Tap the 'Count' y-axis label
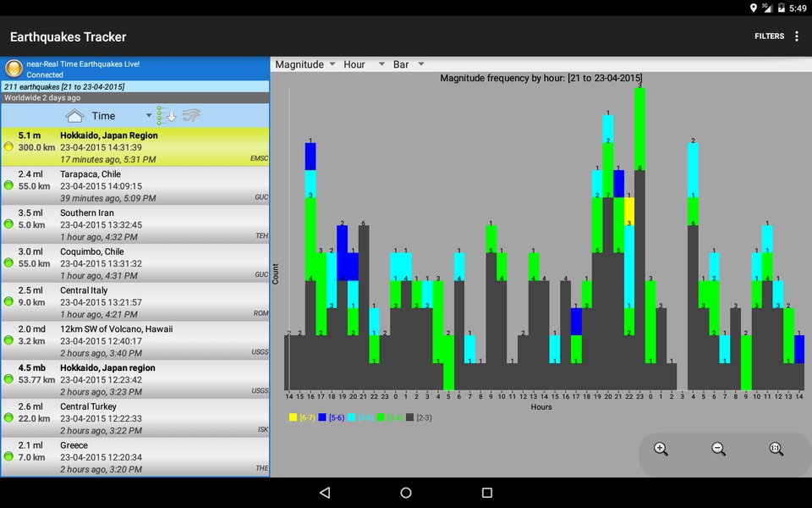 tap(275, 273)
